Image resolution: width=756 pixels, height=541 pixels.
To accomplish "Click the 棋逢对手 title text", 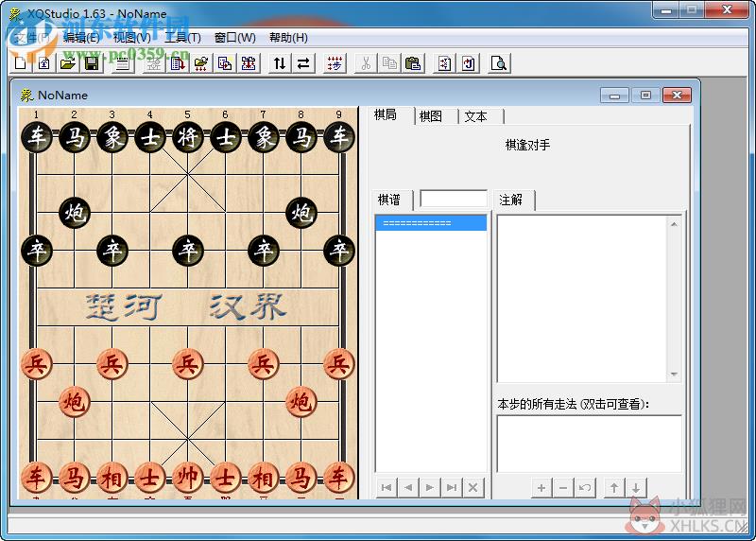I will click(x=527, y=145).
